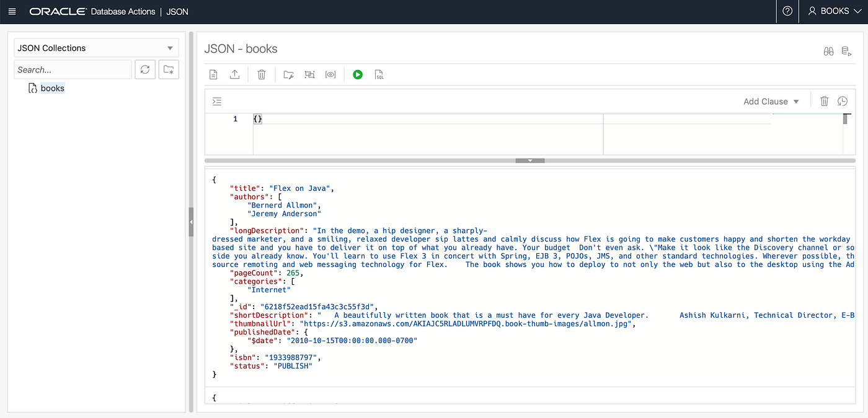Open the binoculars tour icon
This screenshot has height=418, width=868.
click(828, 51)
